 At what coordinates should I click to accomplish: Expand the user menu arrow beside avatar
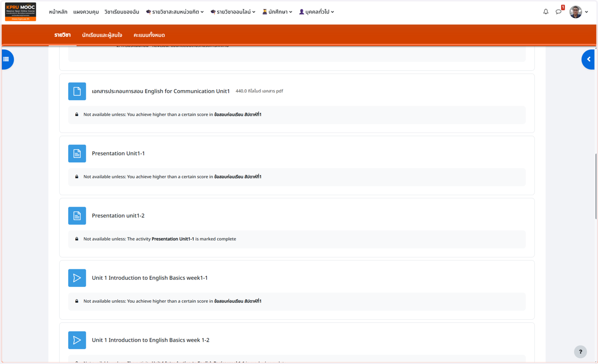(x=587, y=12)
